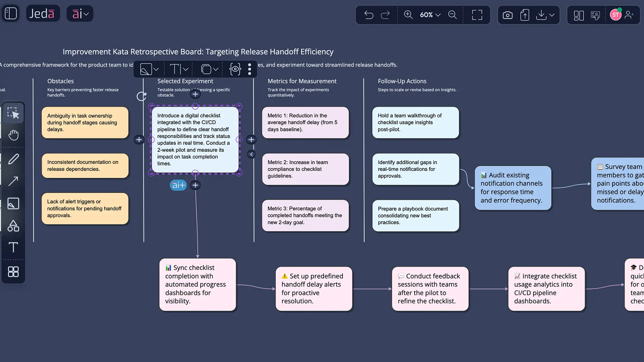Toggle the eye preview icon in the floating toolbar

coord(235,69)
